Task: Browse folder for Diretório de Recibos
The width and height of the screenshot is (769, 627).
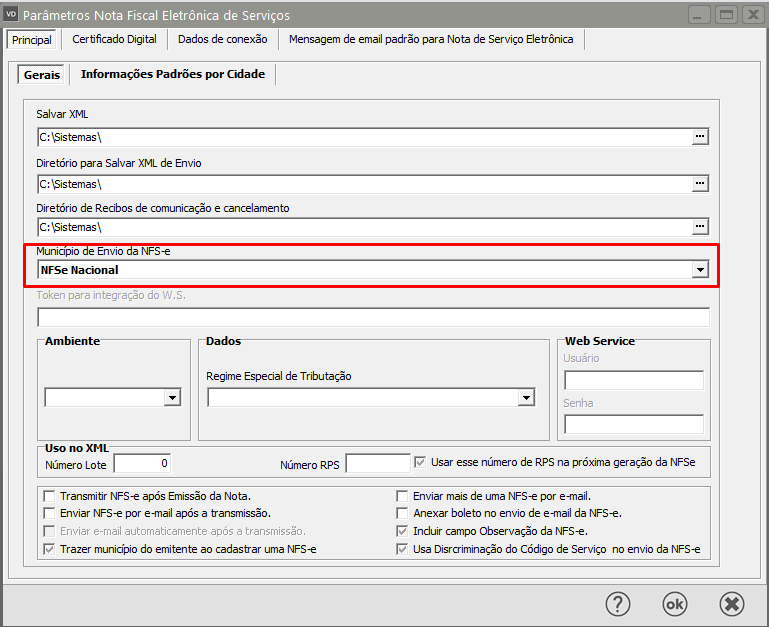Action: pos(700,227)
